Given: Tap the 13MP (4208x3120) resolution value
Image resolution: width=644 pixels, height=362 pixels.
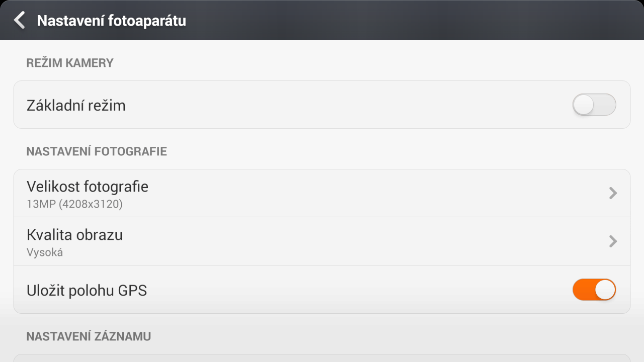Looking at the screenshot, I should (74, 204).
